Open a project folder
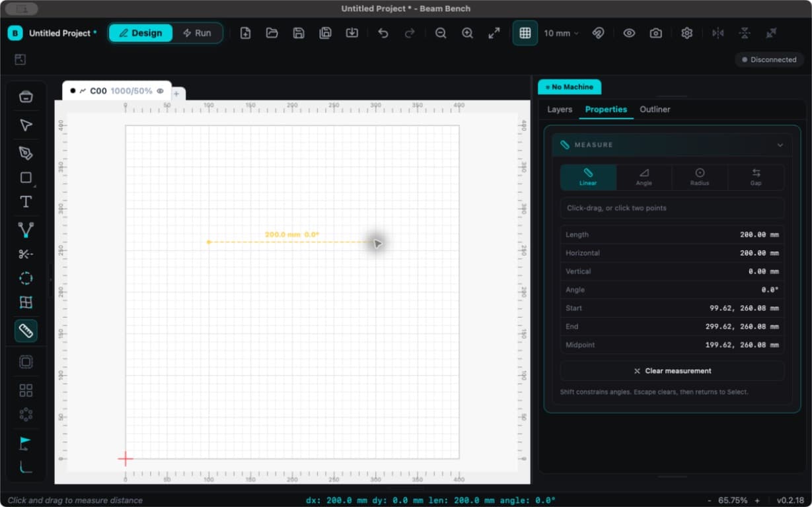 272,33
